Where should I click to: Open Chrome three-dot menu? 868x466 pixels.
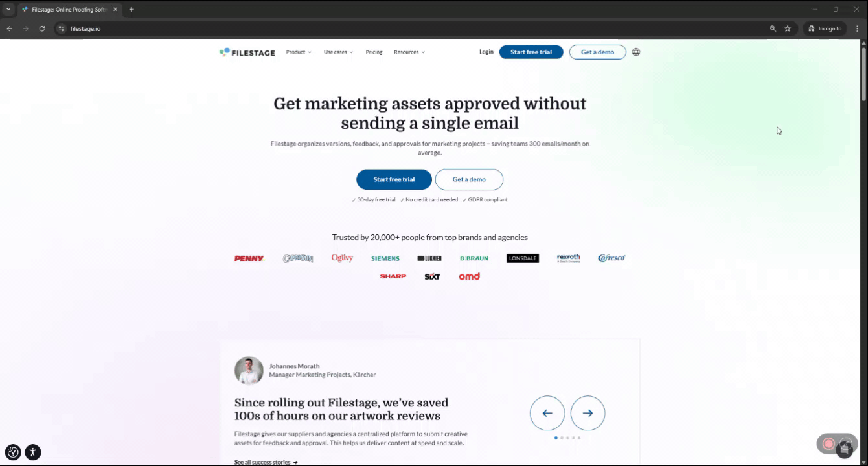tap(858, 28)
